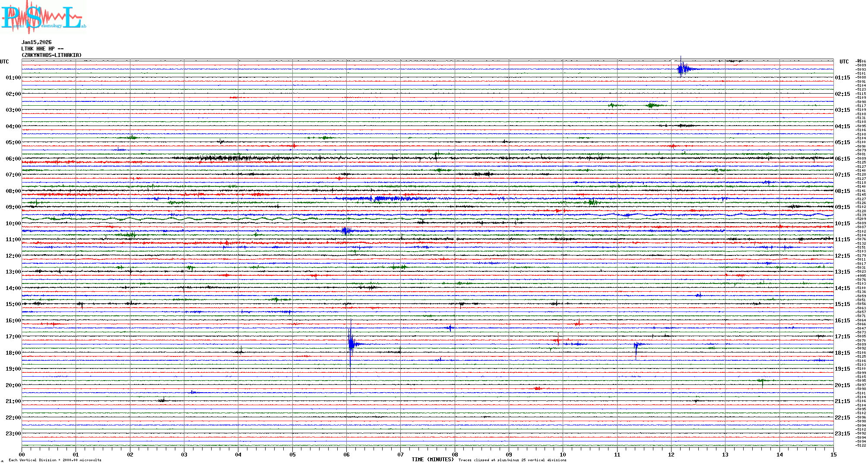Click the 17:00 hour label on left
This screenshot has height=466, width=868.
(x=13, y=337)
